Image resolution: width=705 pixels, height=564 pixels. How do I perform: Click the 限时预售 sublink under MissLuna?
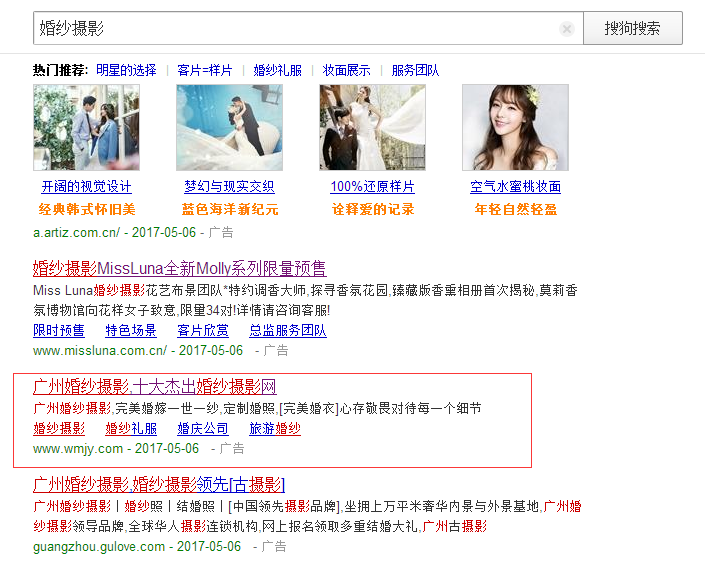click(x=58, y=330)
